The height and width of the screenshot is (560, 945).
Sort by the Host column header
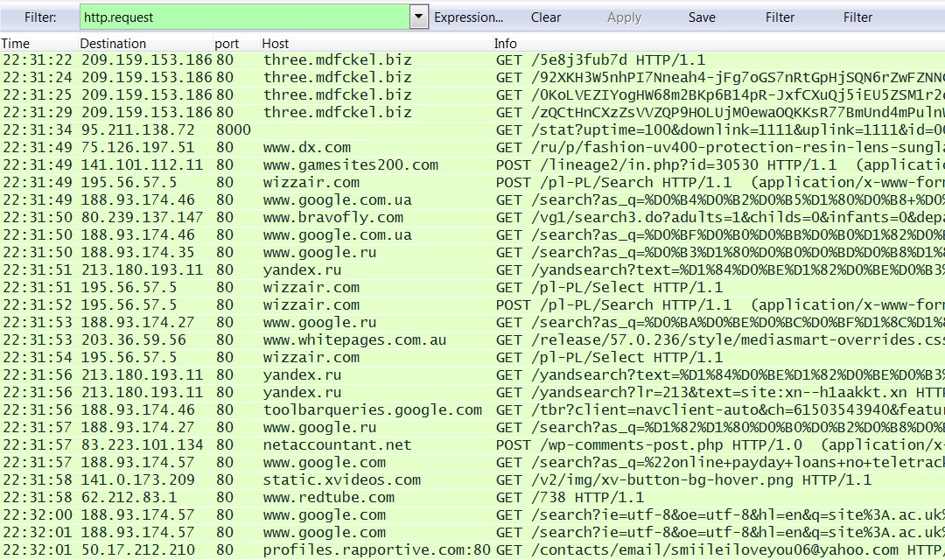pyautogui.click(x=276, y=44)
